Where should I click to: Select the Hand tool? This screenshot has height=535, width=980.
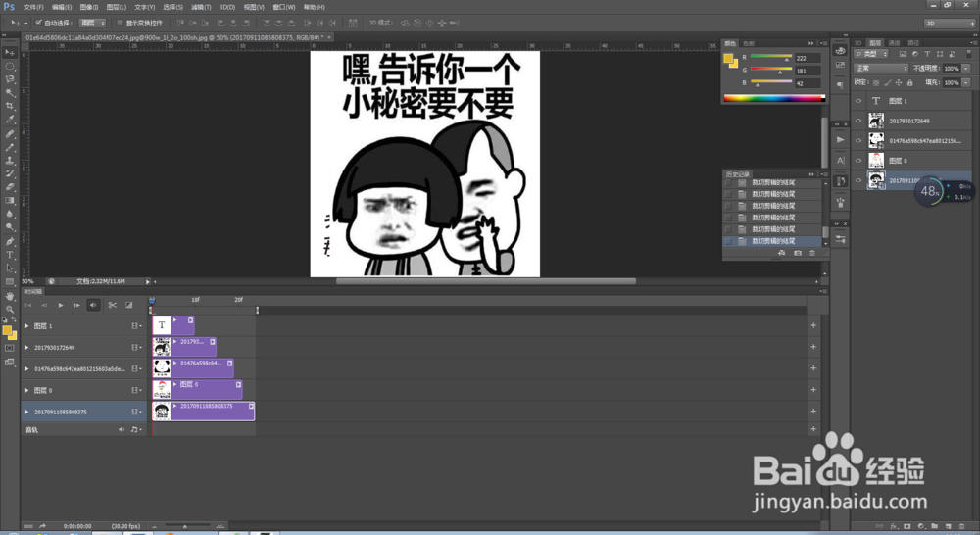[x=10, y=296]
